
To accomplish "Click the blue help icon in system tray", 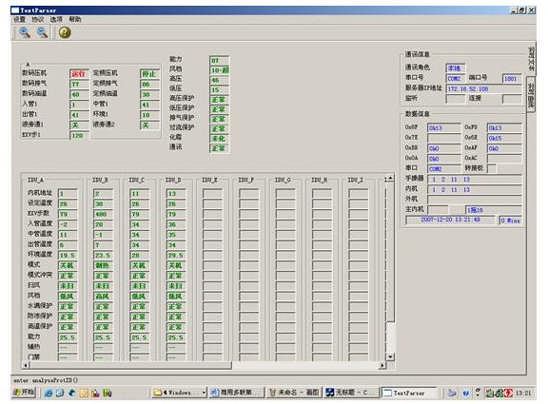I will pos(466,393).
